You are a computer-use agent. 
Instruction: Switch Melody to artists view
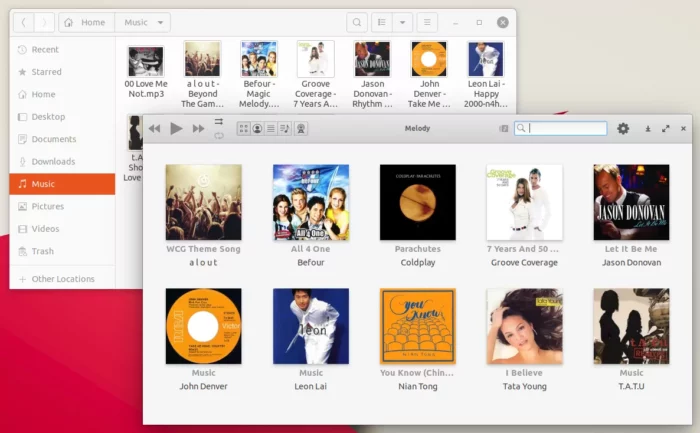click(x=257, y=129)
